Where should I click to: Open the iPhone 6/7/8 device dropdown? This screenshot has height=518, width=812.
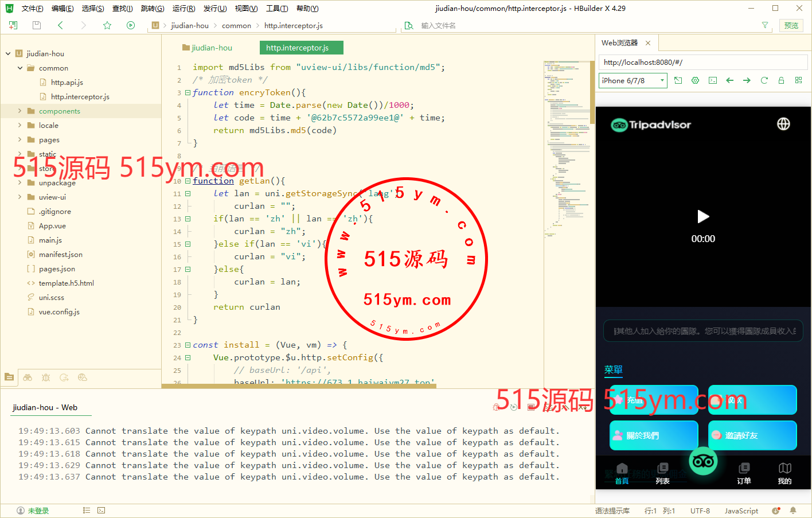coord(633,80)
